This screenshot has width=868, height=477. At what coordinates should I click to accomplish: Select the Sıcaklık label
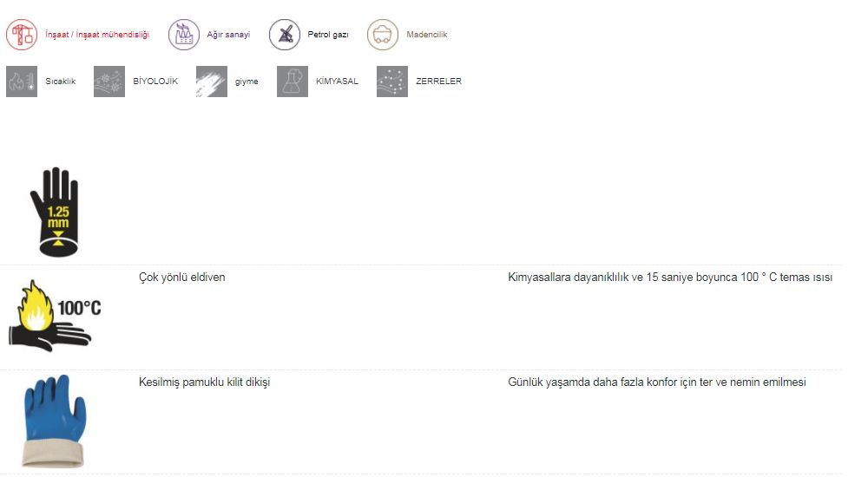[61, 82]
